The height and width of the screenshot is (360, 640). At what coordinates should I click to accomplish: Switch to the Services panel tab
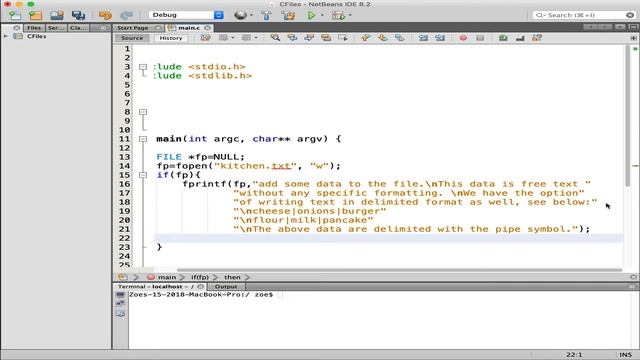pyautogui.click(x=56, y=28)
